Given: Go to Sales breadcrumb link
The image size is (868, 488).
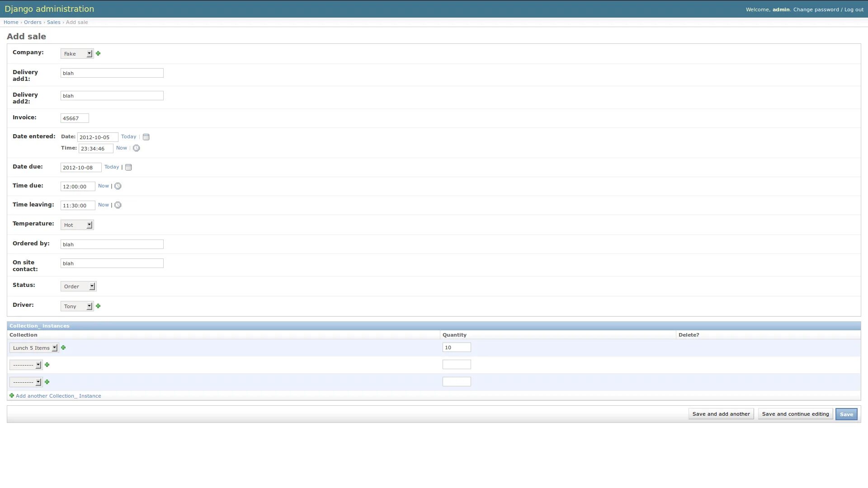Looking at the screenshot, I should pyautogui.click(x=53, y=22).
